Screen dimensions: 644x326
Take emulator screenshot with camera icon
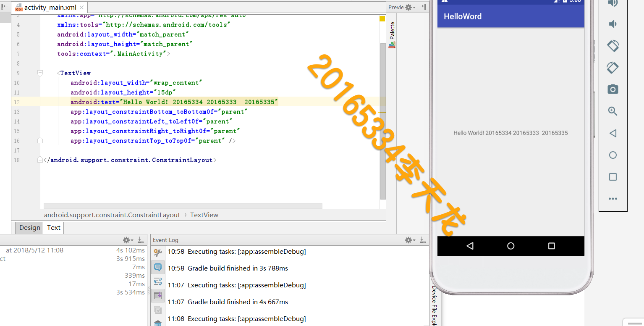point(613,89)
